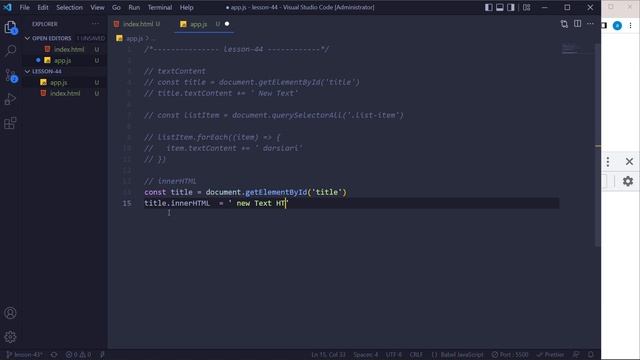Image resolution: width=640 pixels, height=360 pixels.
Task: Select the app.js editor tab
Action: (x=198, y=24)
